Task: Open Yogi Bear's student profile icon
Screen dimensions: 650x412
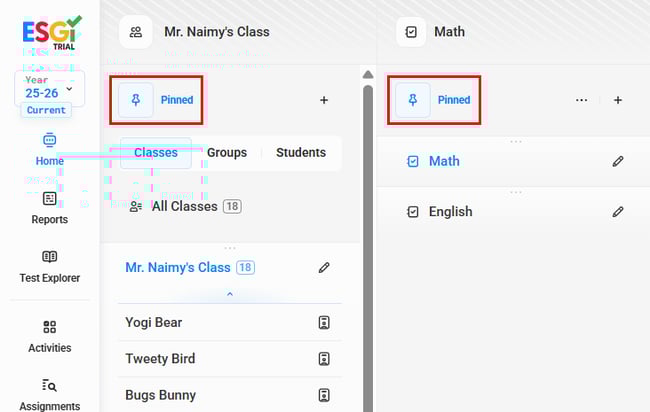Action: [x=323, y=323]
